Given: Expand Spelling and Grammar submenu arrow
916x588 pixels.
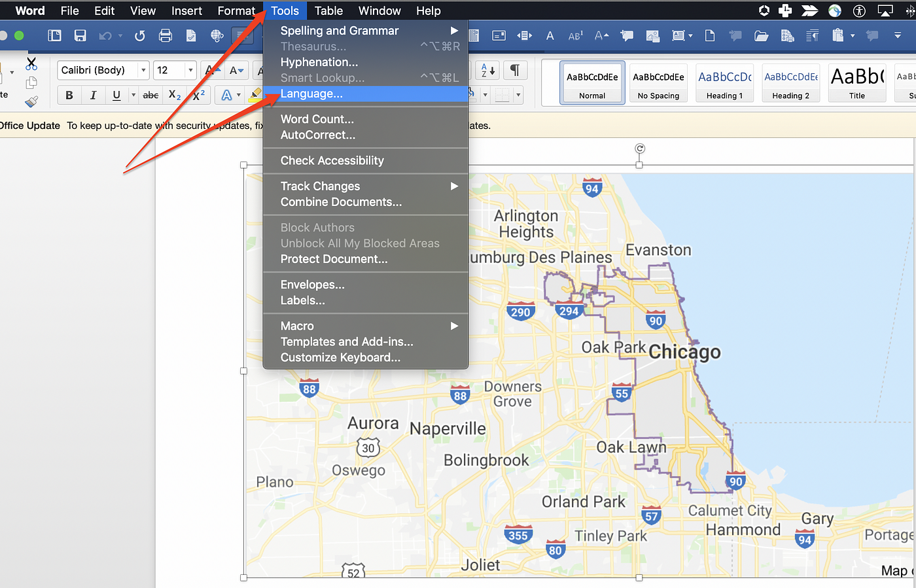Looking at the screenshot, I should [x=454, y=31].
